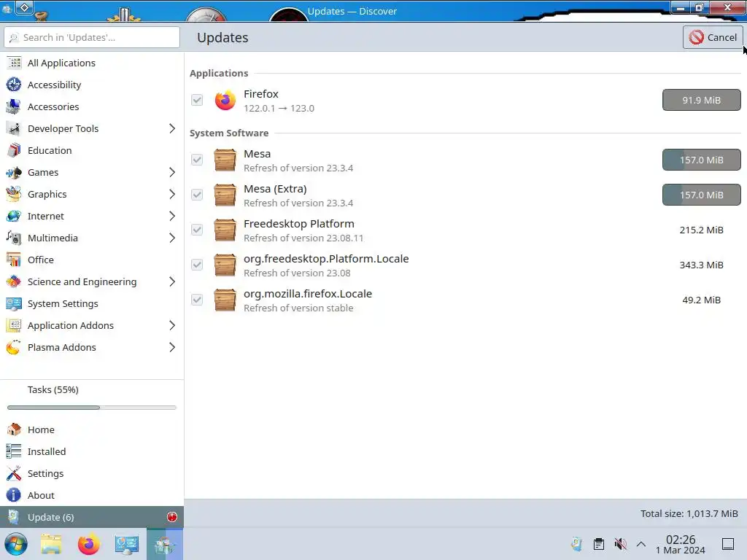747x560 pixels.
Task: Click the Mesa 157.0 MiB progress button
Action: click(x=701, y=160)
